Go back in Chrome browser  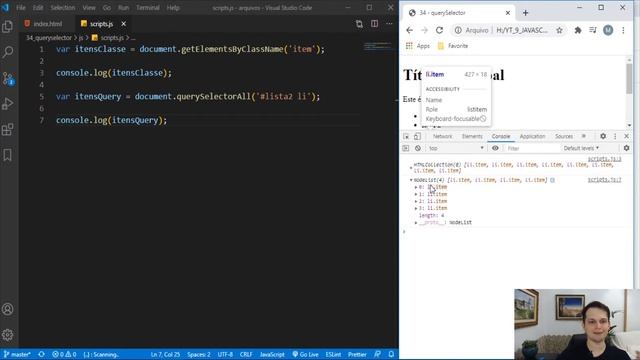[409, 30]
